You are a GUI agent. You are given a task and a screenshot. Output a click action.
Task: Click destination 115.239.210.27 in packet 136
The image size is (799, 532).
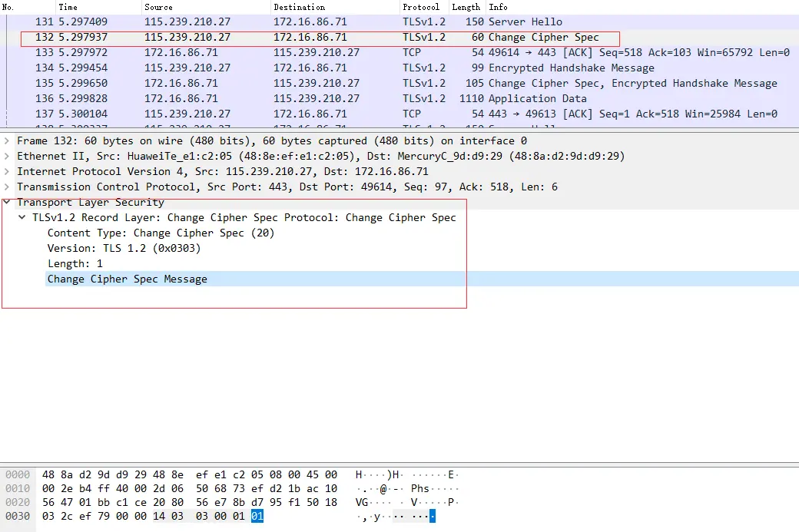coord(317,98)
